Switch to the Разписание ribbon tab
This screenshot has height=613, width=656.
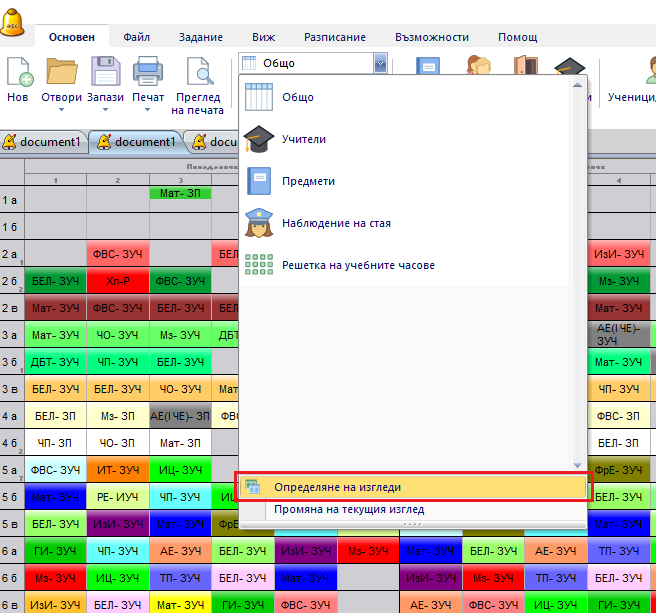tap(337, 37)
